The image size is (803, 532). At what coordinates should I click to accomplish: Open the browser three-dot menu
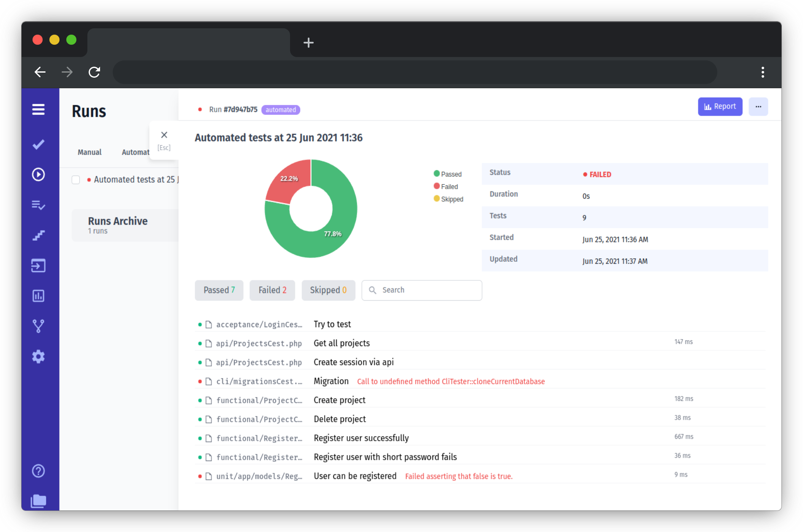[x=762, y=72]
